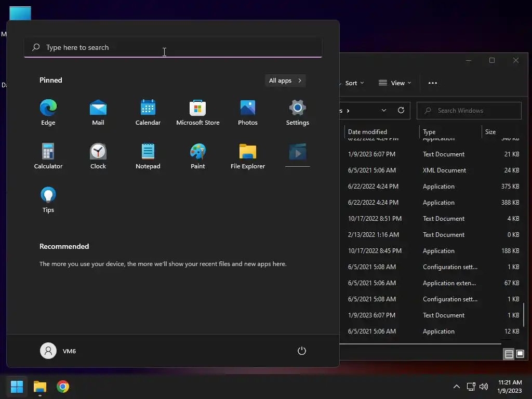This screenshot has width=532, height=399.
Task: Click the address bar breadcrumb chevron in Explorer
Action: click(348, 111)
